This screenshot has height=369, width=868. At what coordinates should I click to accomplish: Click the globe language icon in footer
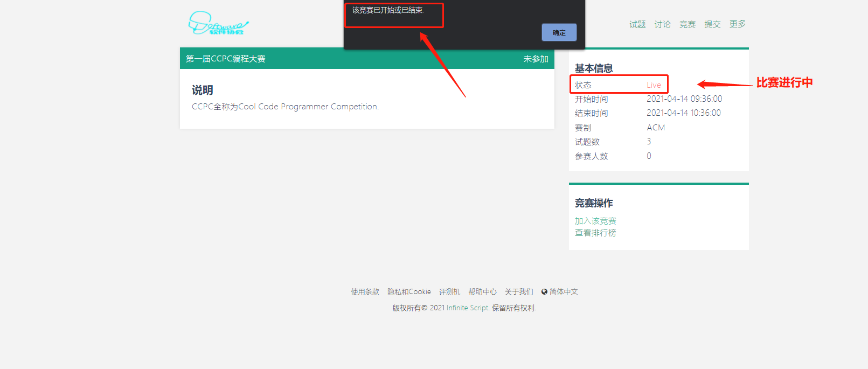pyautogui.click(x=544, y=291)
